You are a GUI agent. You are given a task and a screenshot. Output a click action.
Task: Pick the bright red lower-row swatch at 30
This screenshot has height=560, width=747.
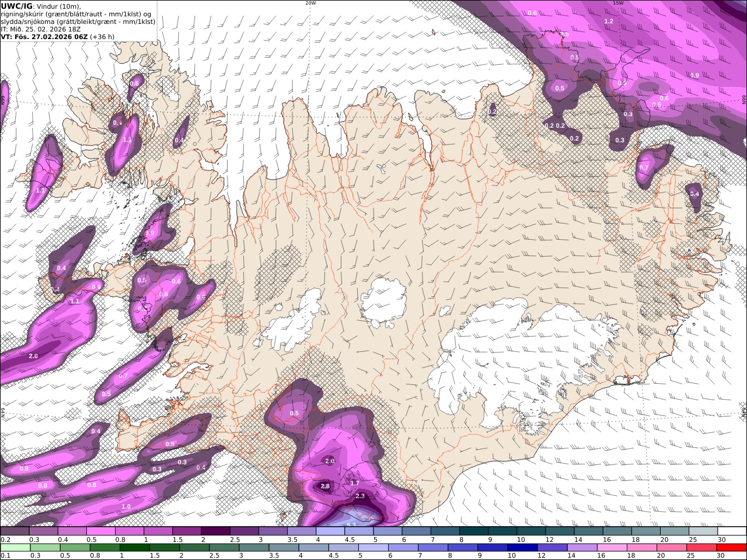point(732,548)
